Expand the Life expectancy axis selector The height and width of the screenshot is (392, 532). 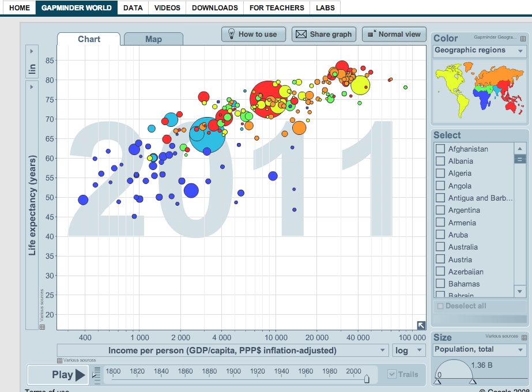[32, 205]
